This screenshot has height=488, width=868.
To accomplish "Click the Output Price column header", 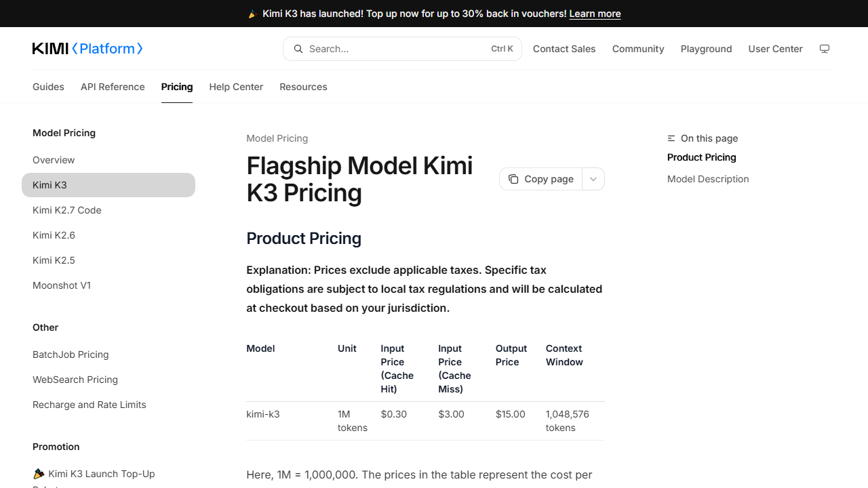I will (x=511, y=355).
